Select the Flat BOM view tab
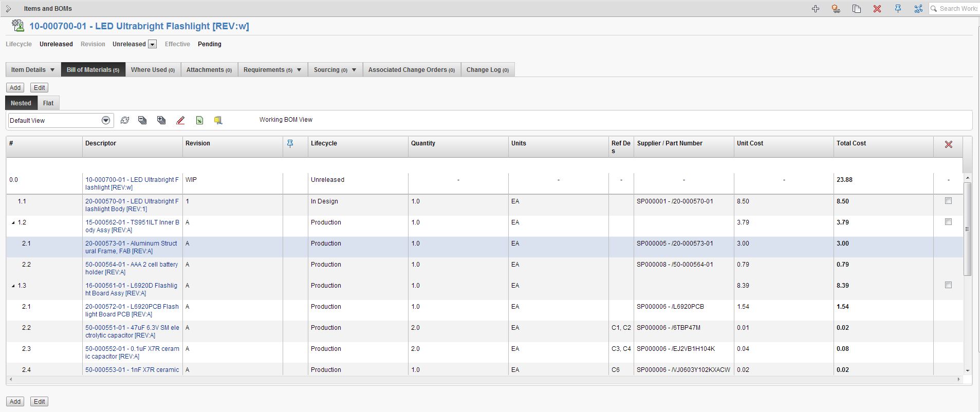The width and height of the screenshot is (980, 412). click(x=48, y=103)
